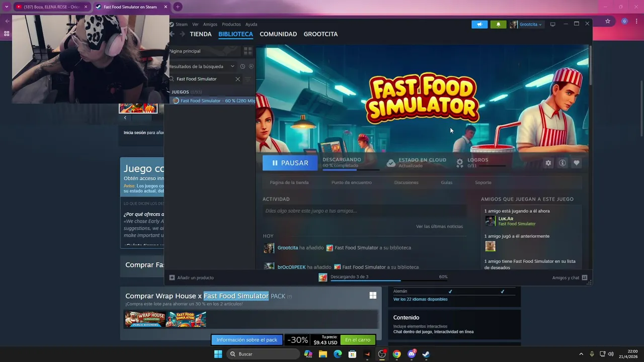Click LuK.Ar friend avatar
644x362 pixels.
490,221
